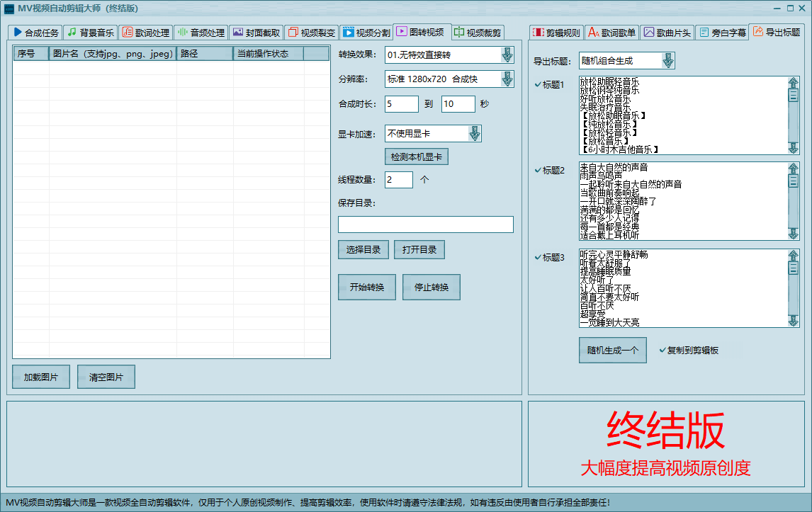Click the 标题1 list scroll up arrow
Image resolution: width=812 pixels, height=512 pixels.
coord(793,83)
